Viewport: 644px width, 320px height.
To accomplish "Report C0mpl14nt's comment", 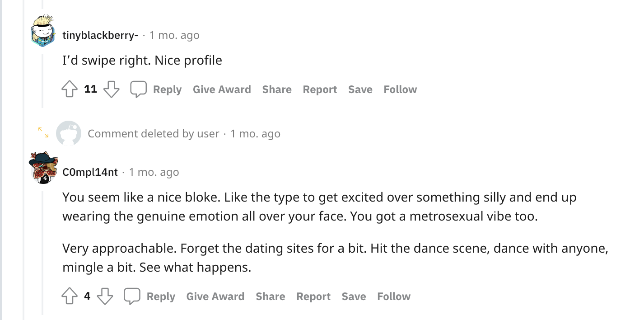I will click(x=313, y=296).
